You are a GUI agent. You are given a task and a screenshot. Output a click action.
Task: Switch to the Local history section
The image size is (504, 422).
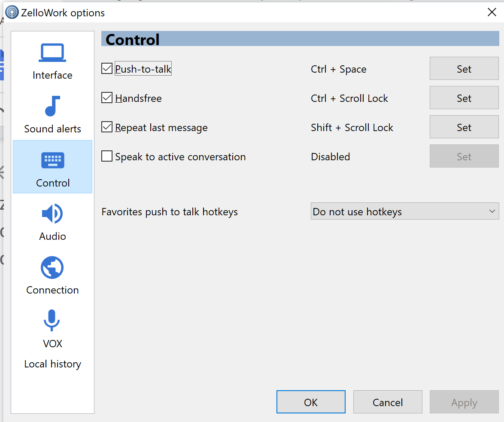coord(52,364)
